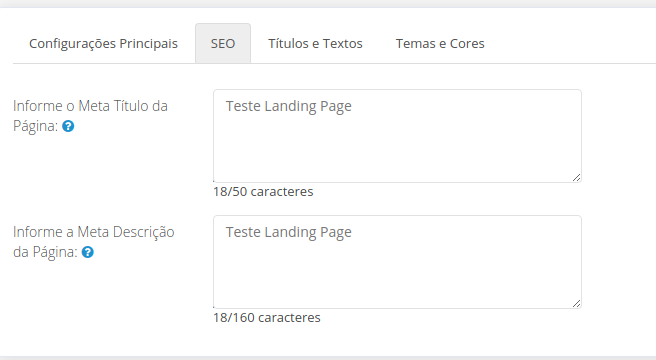Focus the Meta Título text area

tap(397, 136)
